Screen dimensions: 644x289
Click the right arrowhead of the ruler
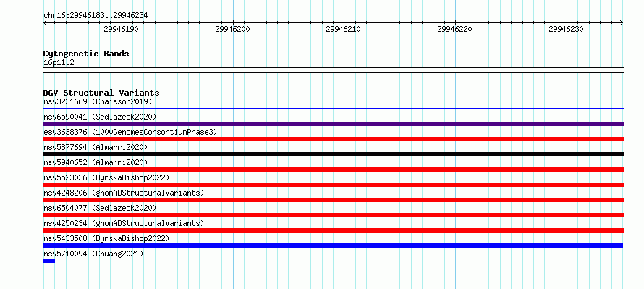(x=622, y=22)
